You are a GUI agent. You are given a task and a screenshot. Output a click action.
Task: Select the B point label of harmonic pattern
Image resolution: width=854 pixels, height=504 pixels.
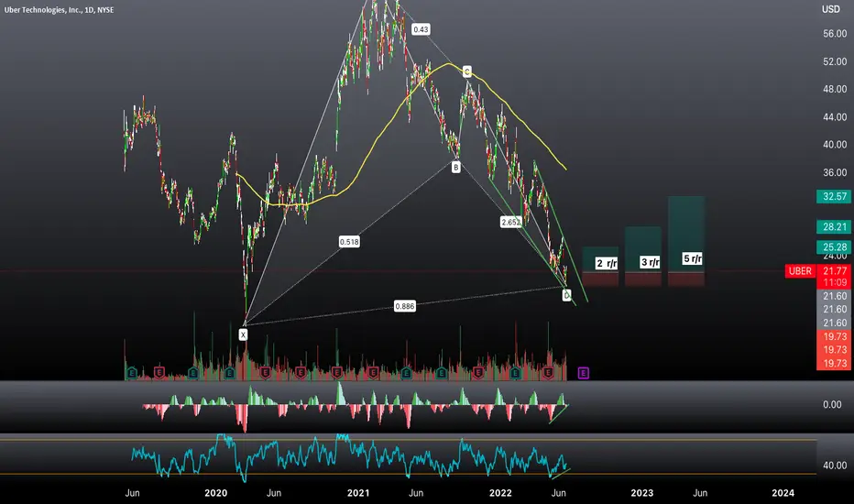click(x=456, y=168)
